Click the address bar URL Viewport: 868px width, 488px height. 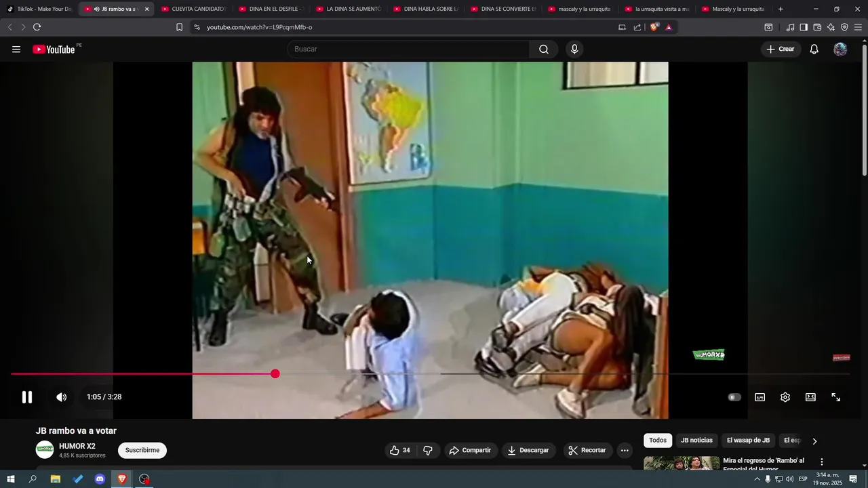[x=259, y=27]
